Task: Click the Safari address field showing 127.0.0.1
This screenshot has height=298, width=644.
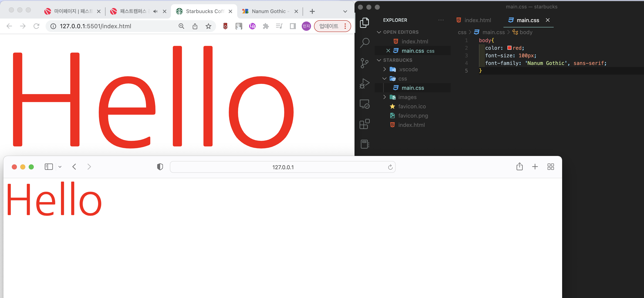Action: coord(283,167)
